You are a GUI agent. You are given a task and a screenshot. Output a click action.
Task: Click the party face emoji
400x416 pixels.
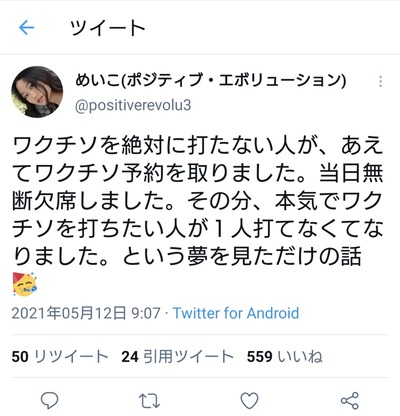tap(24, 284)
